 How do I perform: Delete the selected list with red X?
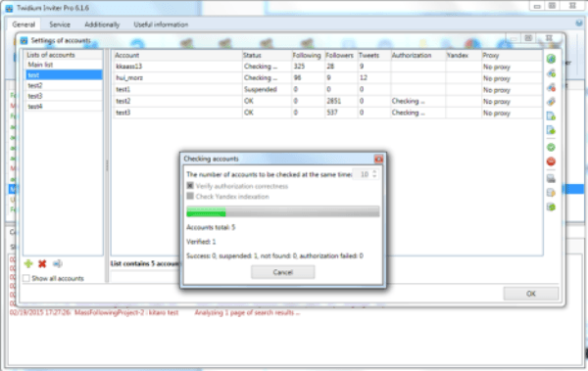tap(42, 264)
